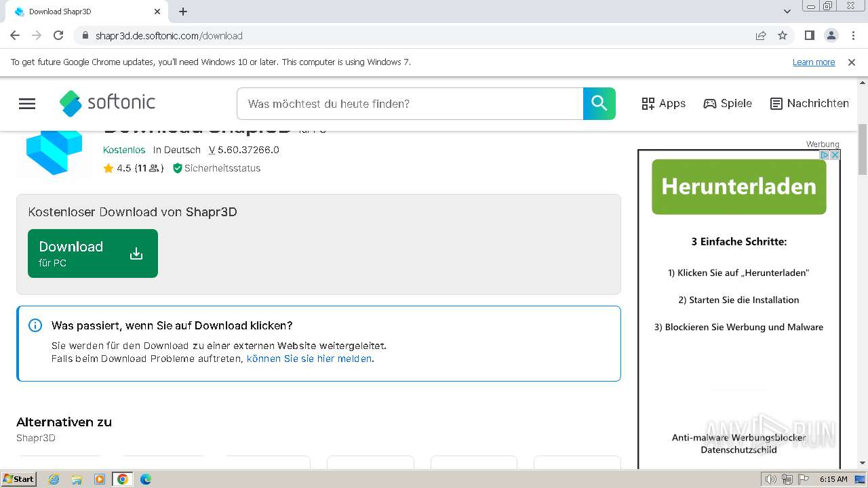This screenshot has width=868, height=488.
Task: Close the ad with X icon
Action: [835, 155]
